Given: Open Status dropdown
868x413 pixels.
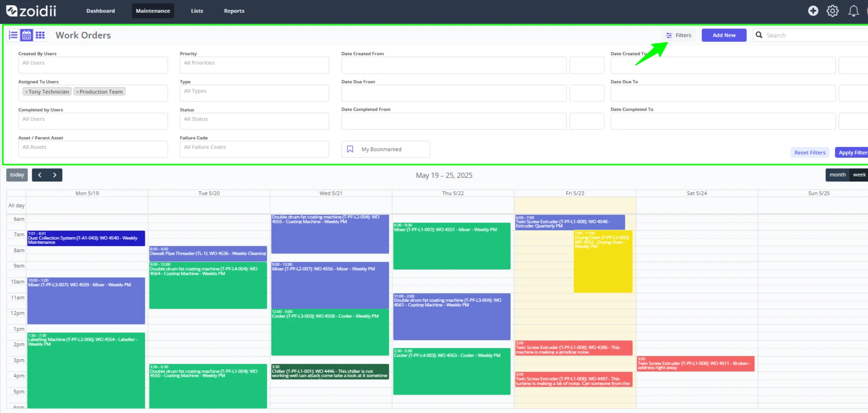Looking at the screenshot, I should point(254,121).
